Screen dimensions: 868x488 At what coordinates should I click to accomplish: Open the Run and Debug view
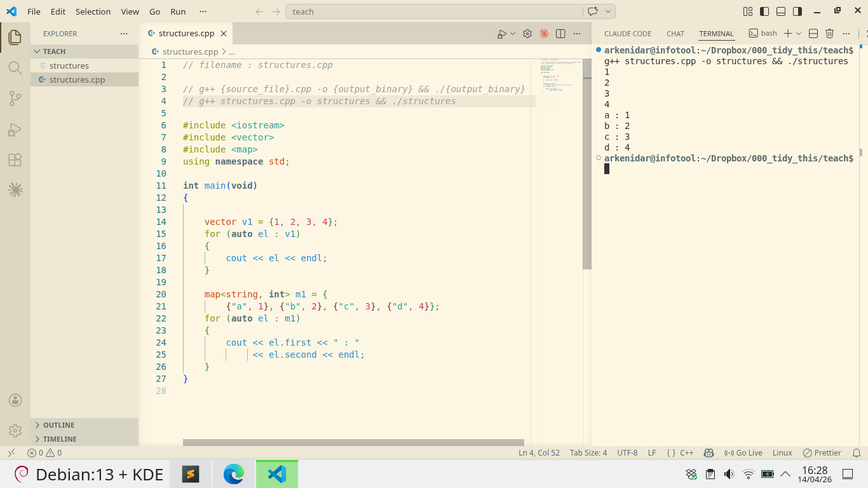(x=15, y=129)
